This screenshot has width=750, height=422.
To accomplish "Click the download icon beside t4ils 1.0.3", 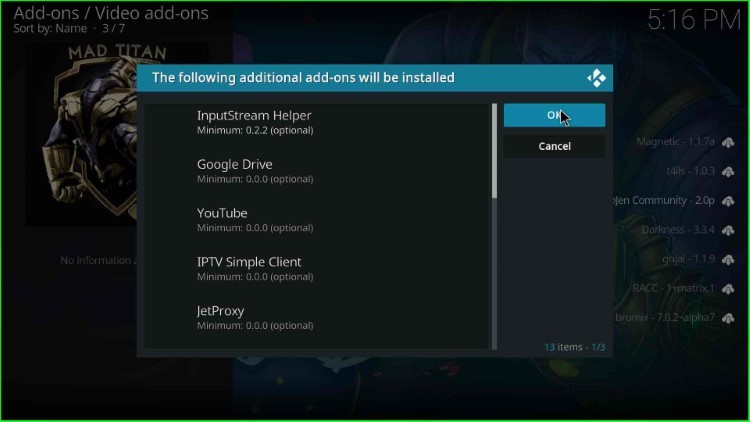I will 728,171.
